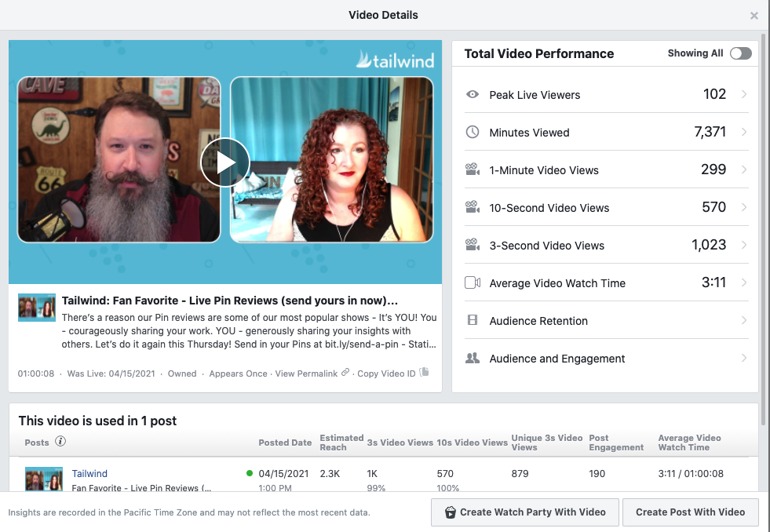Click the Post Engagement column header
The image size is (770, 532).
[616, 443]
